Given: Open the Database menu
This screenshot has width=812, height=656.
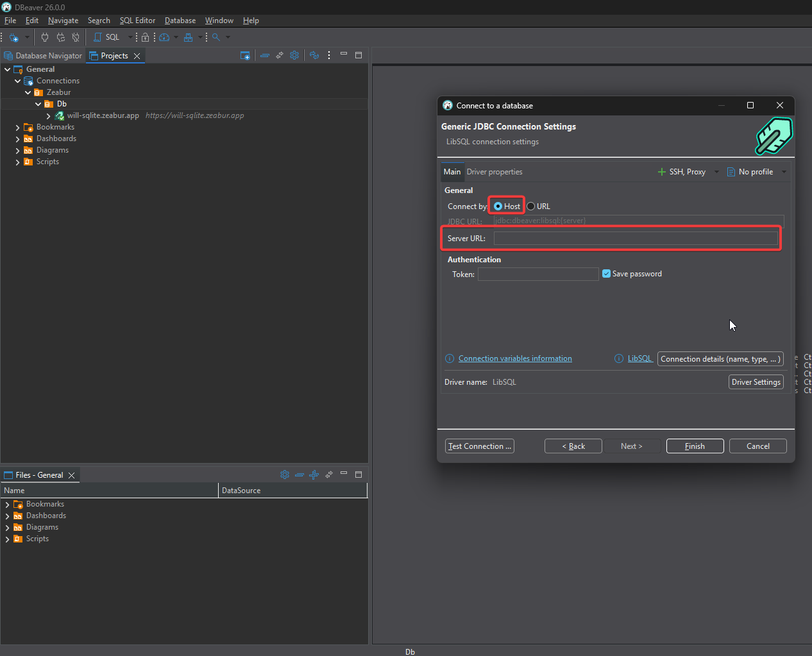Looking at the screenshot, I should pyautogui.click(x=180, y=21).
